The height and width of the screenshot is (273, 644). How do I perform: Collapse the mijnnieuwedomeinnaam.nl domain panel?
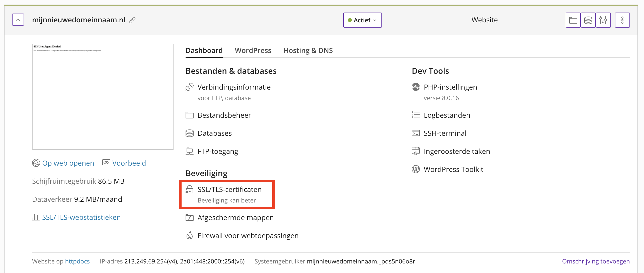(18, 20)
